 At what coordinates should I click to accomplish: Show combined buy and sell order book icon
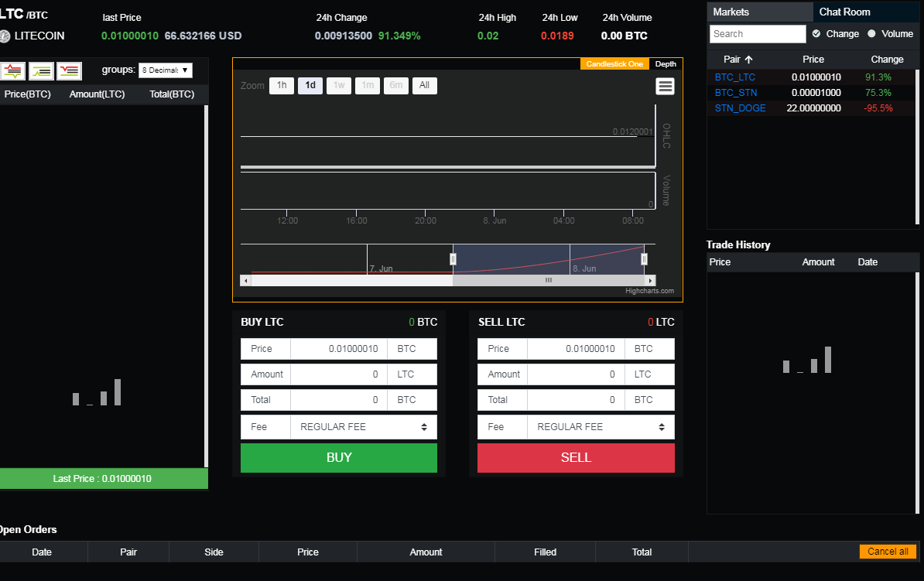pos(13,71)
